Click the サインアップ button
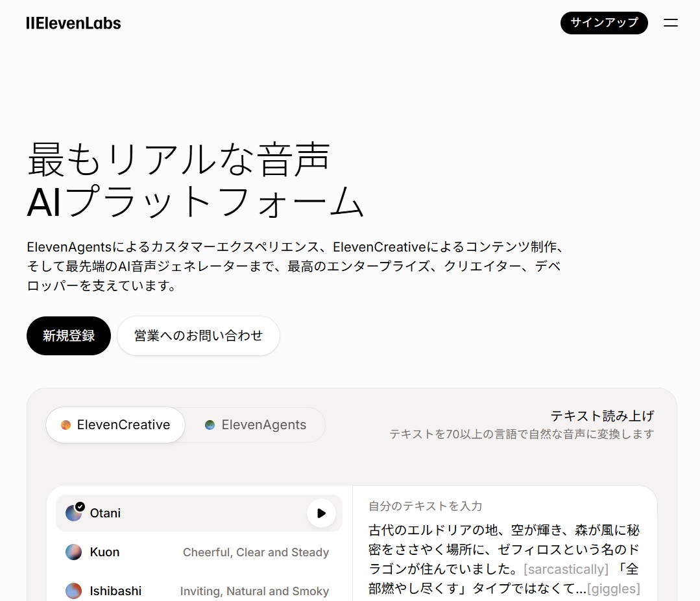The height and width of the screenshot is (601, 700). pos(603,23)
